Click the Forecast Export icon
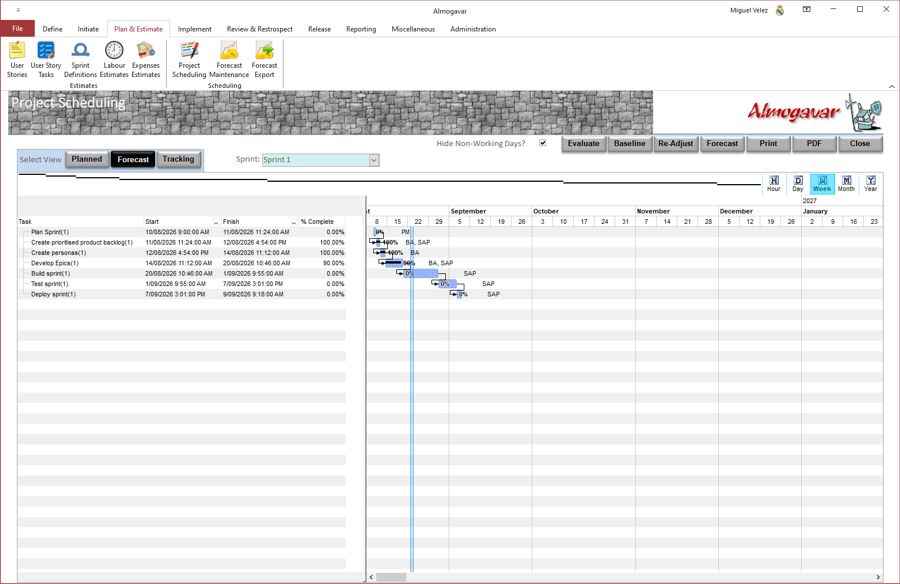 264,59
